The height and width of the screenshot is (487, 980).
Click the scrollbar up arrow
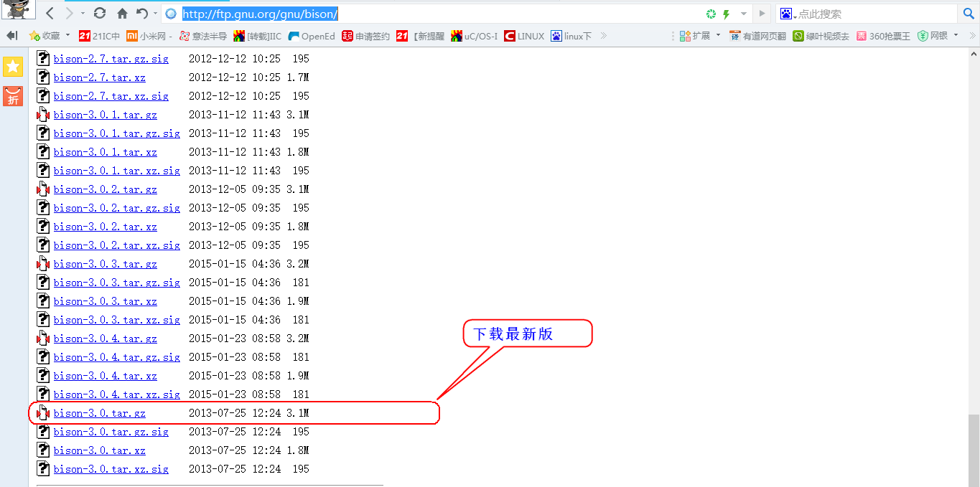coord(974,55)
